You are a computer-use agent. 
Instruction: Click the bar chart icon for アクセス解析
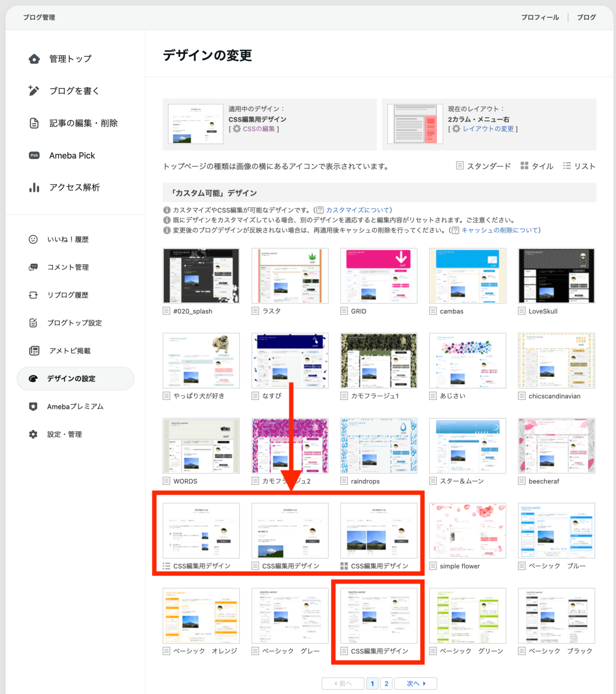pyautogui.click(x=34, y=187)
